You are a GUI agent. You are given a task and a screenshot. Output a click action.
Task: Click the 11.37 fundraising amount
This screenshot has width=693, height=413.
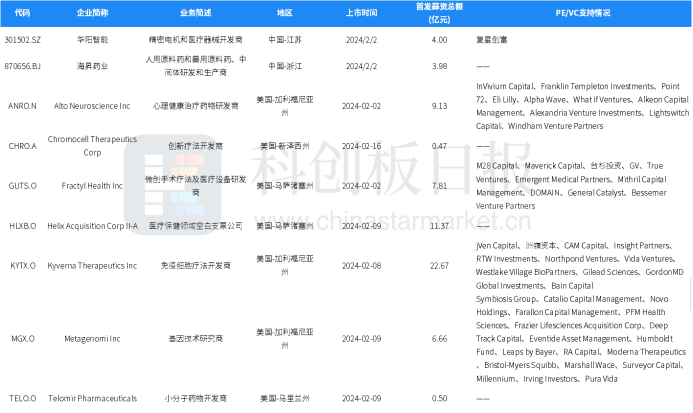point(439,226)
